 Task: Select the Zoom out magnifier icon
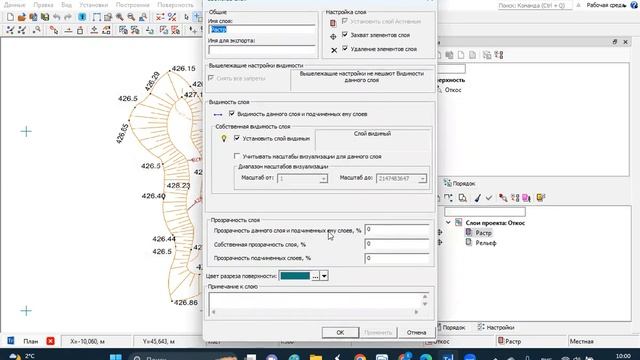(x=131, y=17)
